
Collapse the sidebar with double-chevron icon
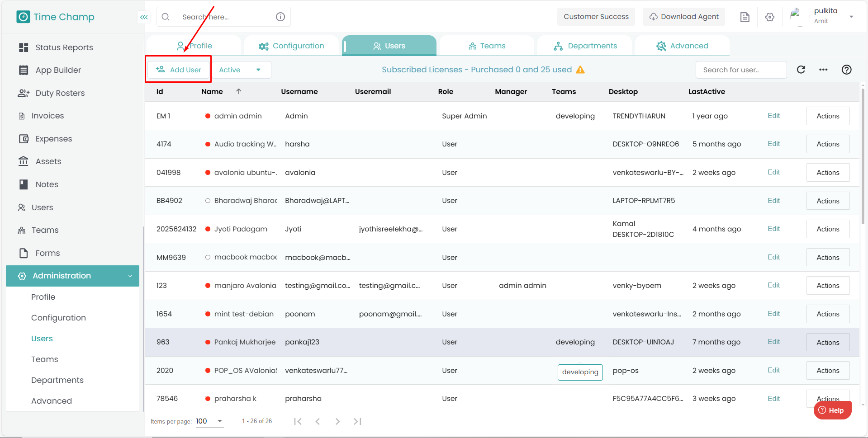[144, 17]
